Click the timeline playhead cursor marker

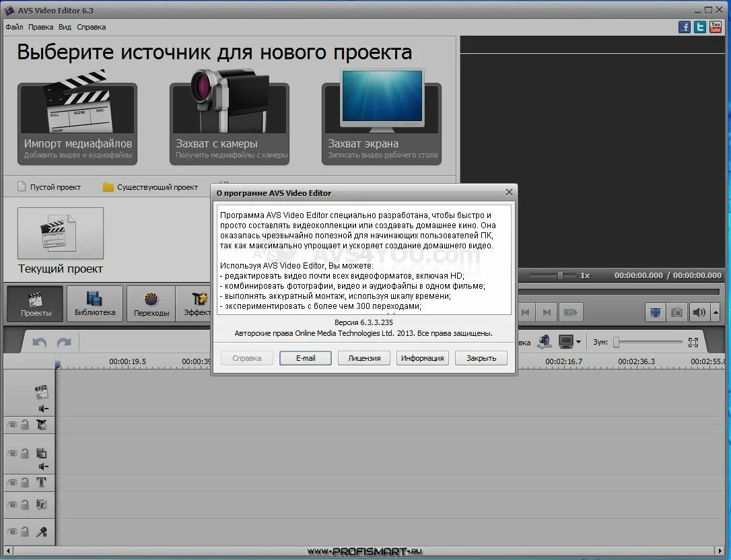tap(58, 364)
